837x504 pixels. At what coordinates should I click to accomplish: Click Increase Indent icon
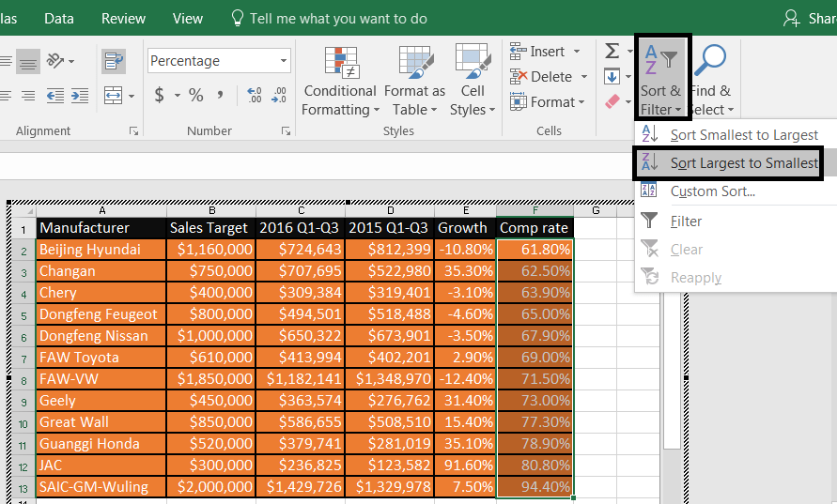pos(80,96)
